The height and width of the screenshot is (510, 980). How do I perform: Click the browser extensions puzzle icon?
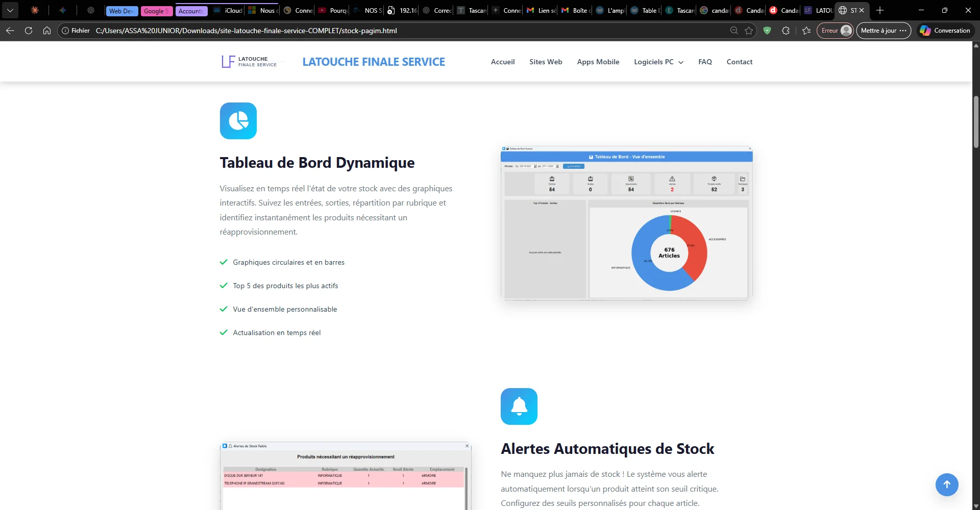(786, 31)
